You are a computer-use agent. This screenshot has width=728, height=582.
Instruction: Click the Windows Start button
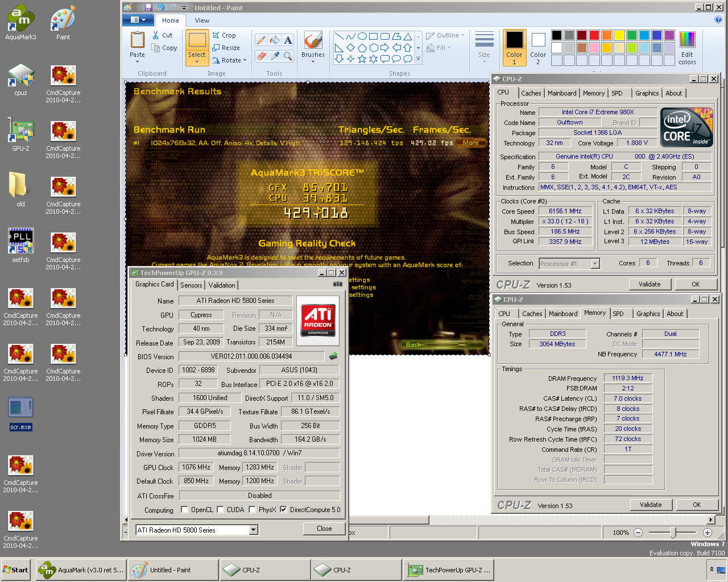coord(16,570)
